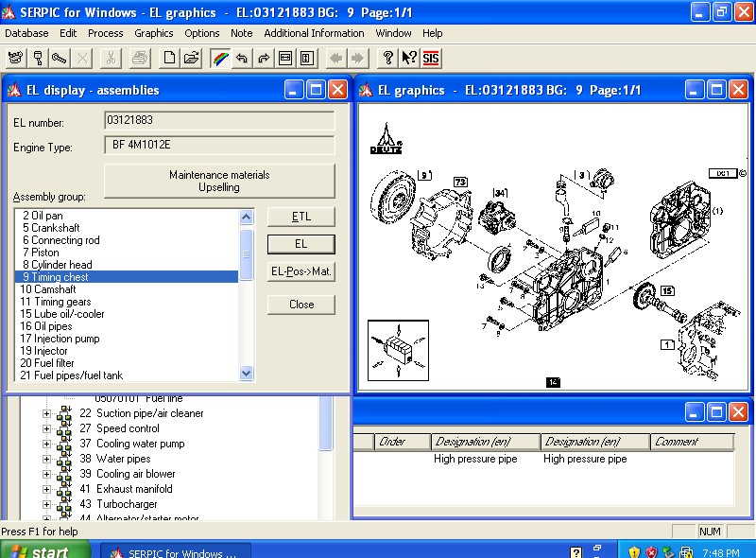The width and height of the screenshot is (756, 558).
Task: Select 17 Injection pump in assembly list
Action: 127,339
